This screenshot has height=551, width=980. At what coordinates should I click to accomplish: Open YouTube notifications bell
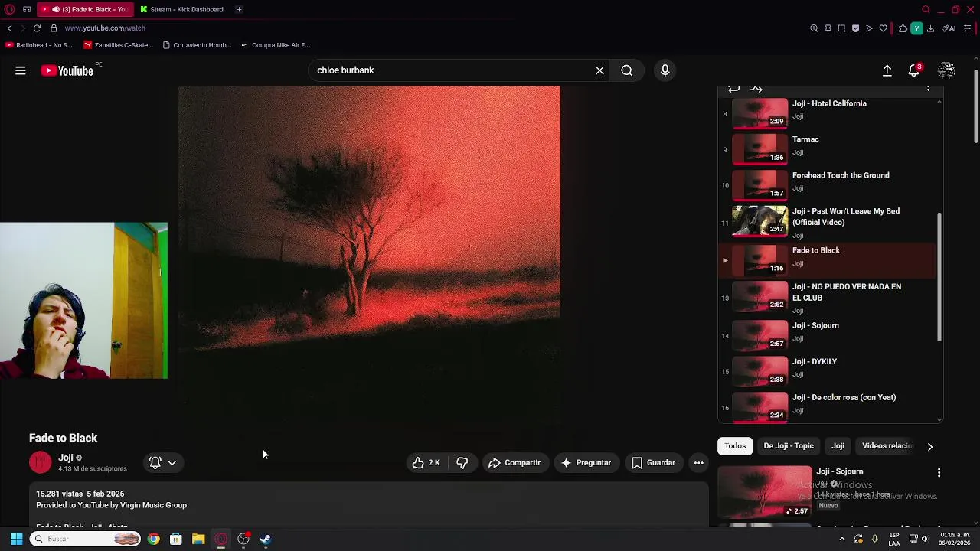(914, 70)
